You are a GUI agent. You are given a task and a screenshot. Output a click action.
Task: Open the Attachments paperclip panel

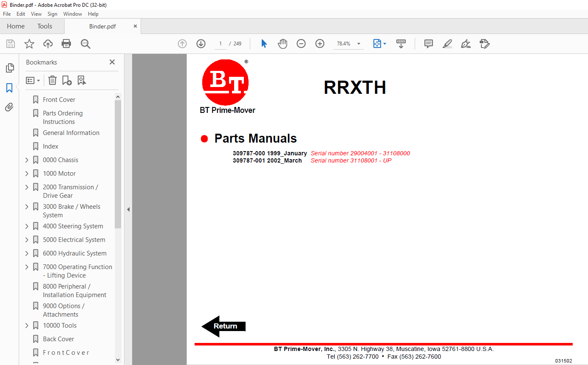(9, 107)
